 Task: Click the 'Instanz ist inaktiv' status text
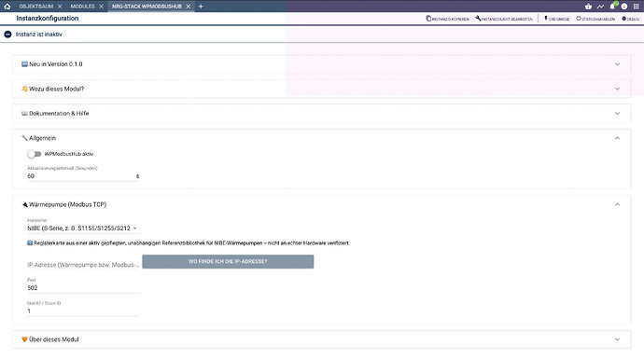(x=39, y=35)
